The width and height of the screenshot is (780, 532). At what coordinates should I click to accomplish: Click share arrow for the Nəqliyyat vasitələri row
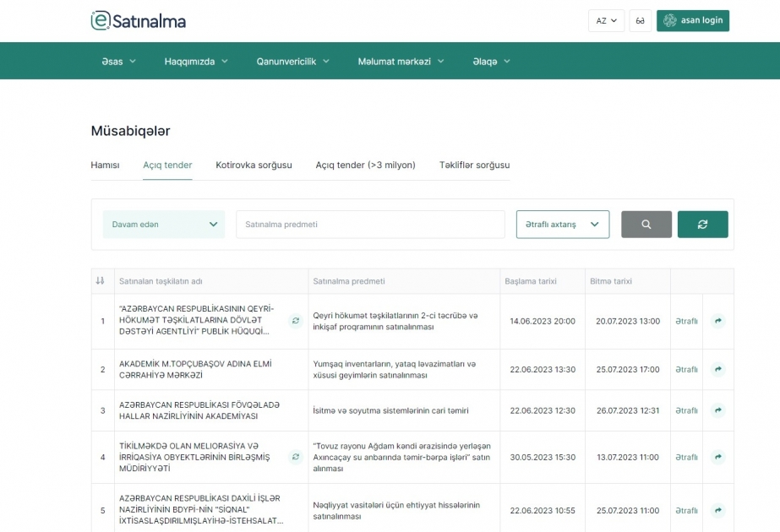point(717,510)
